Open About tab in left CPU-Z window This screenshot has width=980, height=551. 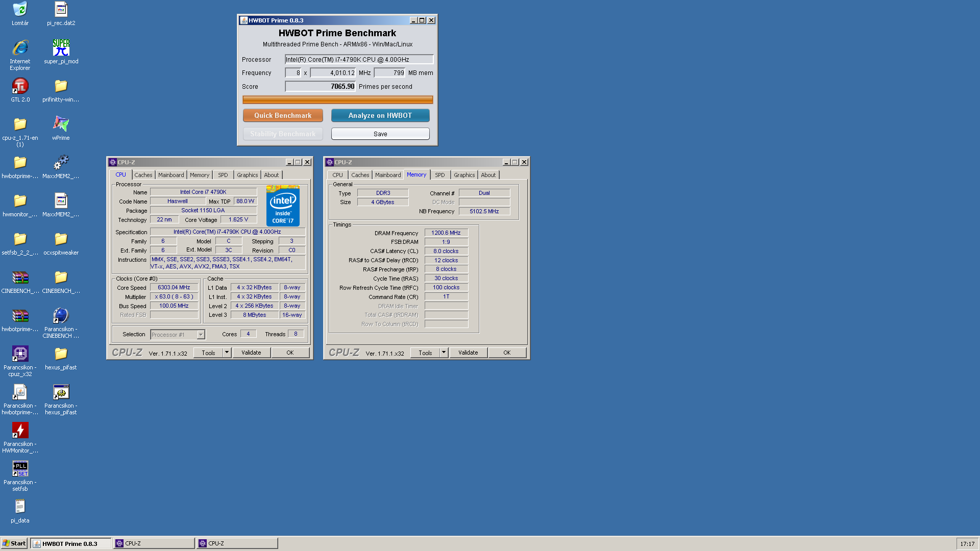[272, 175]
